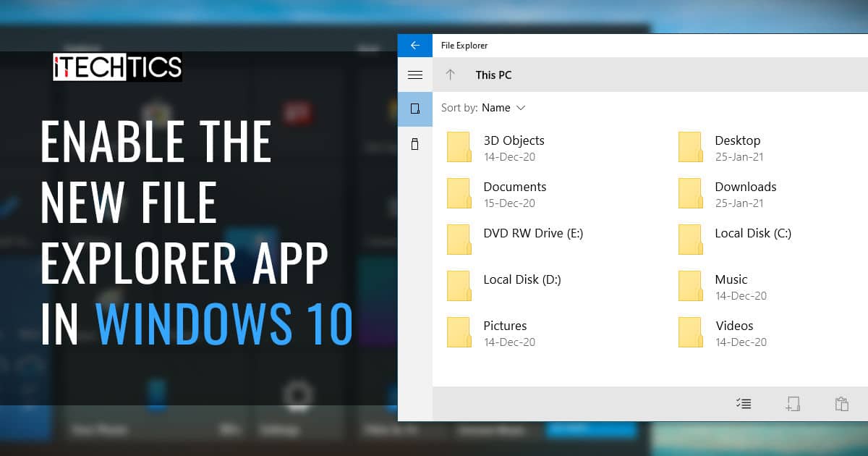The height and width of the screenshot is (456, 868).
Task: Click the 14-Dec-20 date under Pictures
Action: pyautogui.click(x=509, y=342)
